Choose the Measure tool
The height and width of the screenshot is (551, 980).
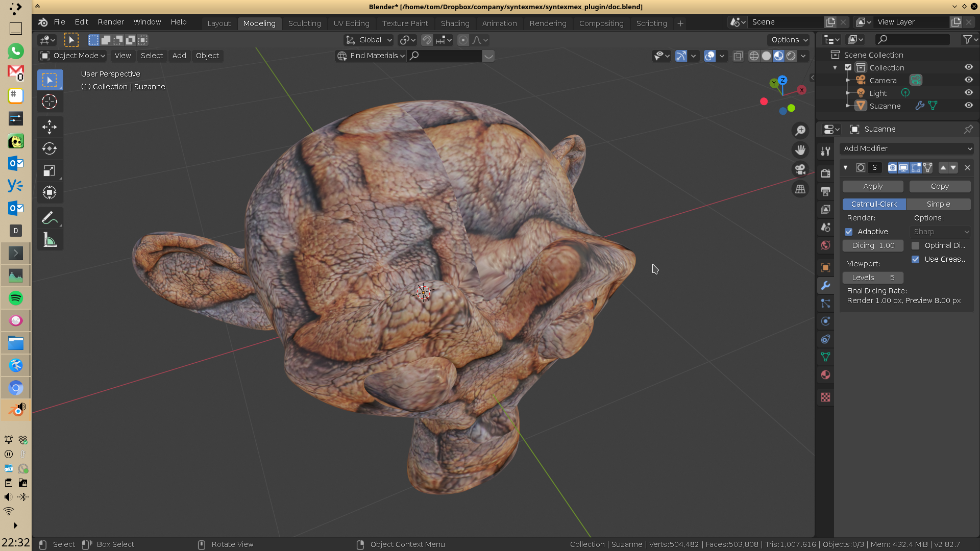point(50,240)
